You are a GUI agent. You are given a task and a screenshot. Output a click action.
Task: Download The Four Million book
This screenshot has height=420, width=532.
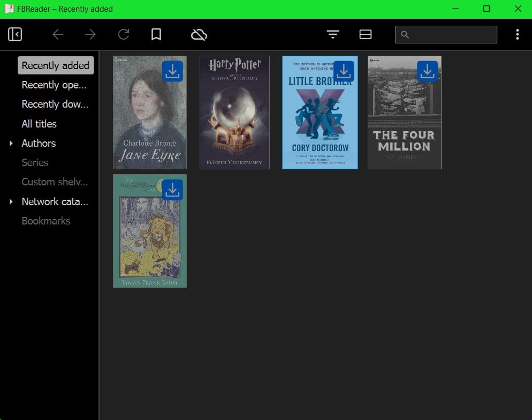point(427,71)
